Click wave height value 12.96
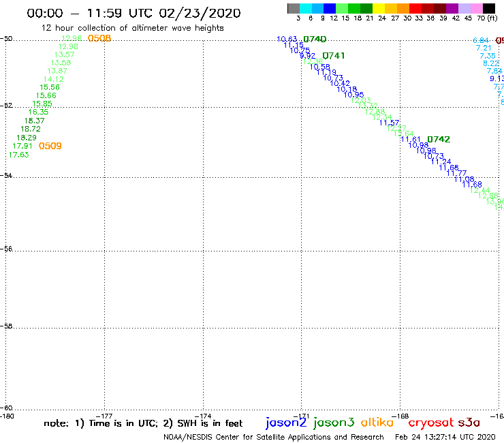 click(x=72, y=38)
